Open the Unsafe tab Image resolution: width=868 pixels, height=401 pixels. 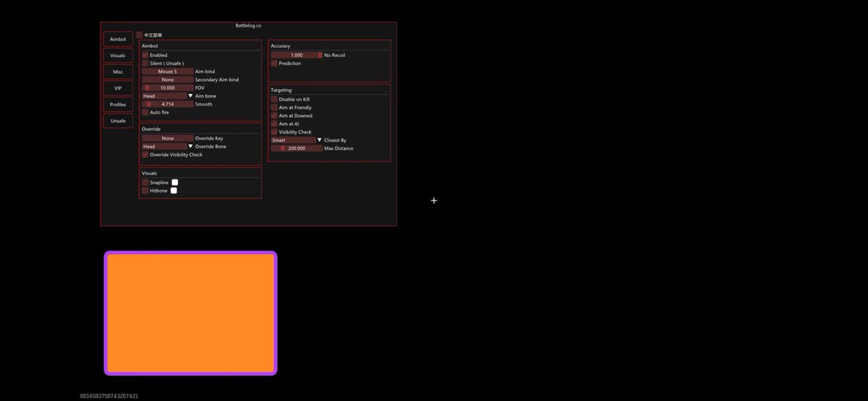(x=118, y=121)
